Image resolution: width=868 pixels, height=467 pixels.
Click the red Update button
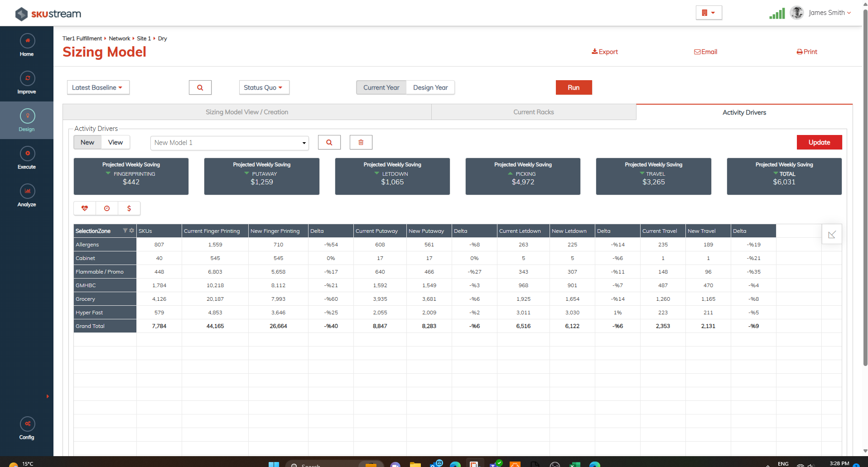[x=819, y=142]
